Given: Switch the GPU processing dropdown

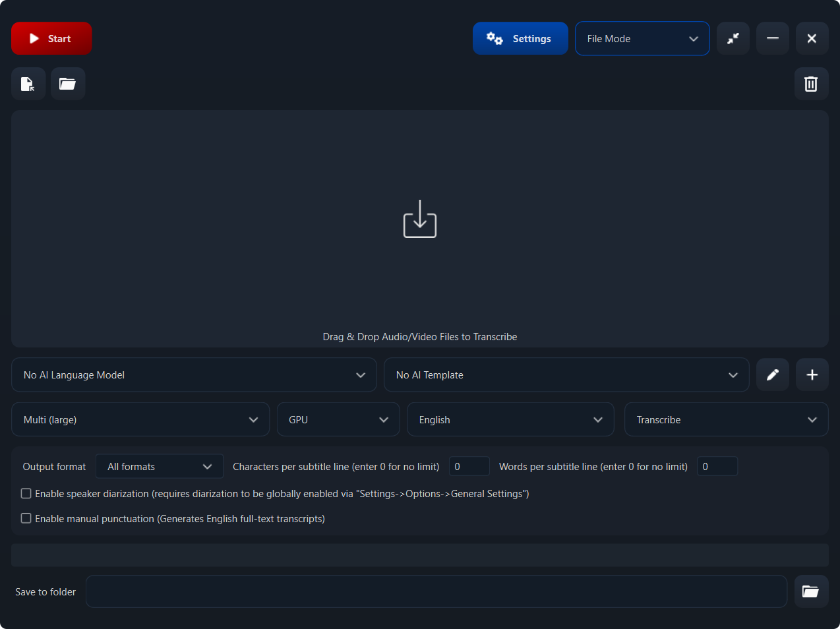Looking at the screenshot, I should tap(338, 419).
